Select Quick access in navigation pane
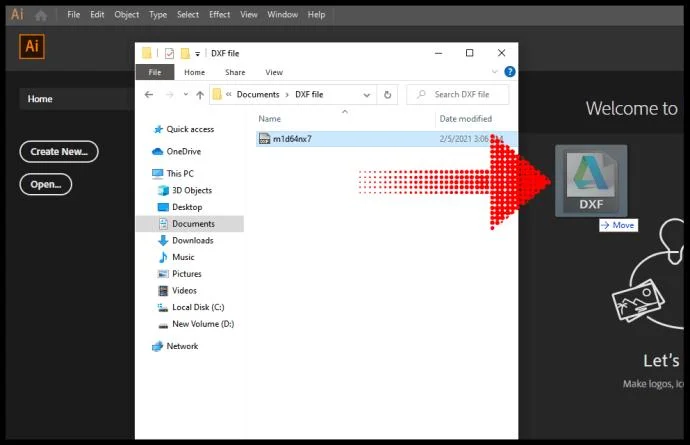This screenshot has width=690, height=445. 190,129
